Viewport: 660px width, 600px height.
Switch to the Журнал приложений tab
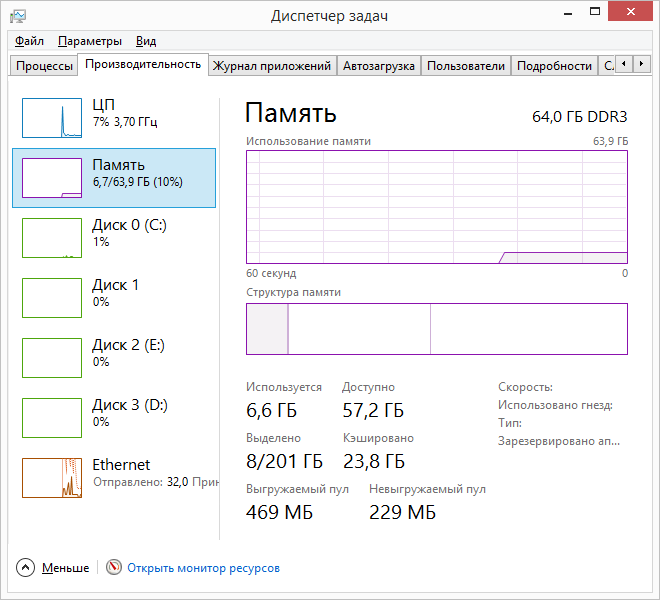271,66
